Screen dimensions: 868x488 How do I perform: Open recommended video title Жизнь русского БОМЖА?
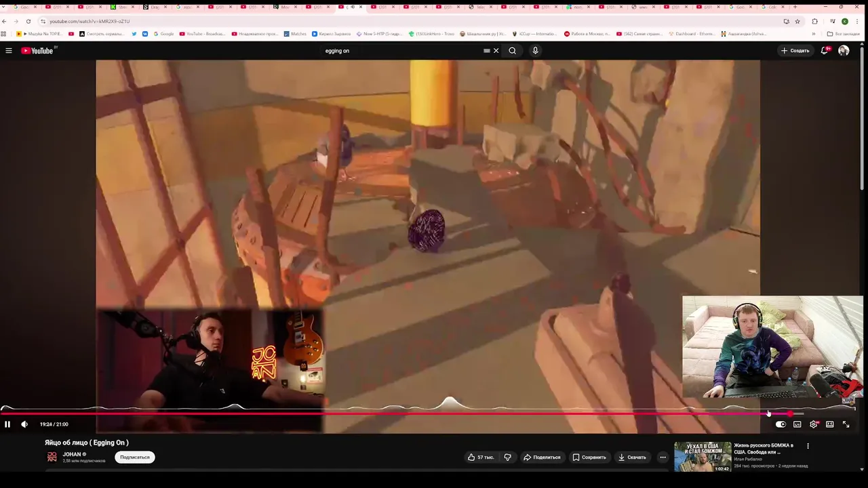click(x=764, y=449)
